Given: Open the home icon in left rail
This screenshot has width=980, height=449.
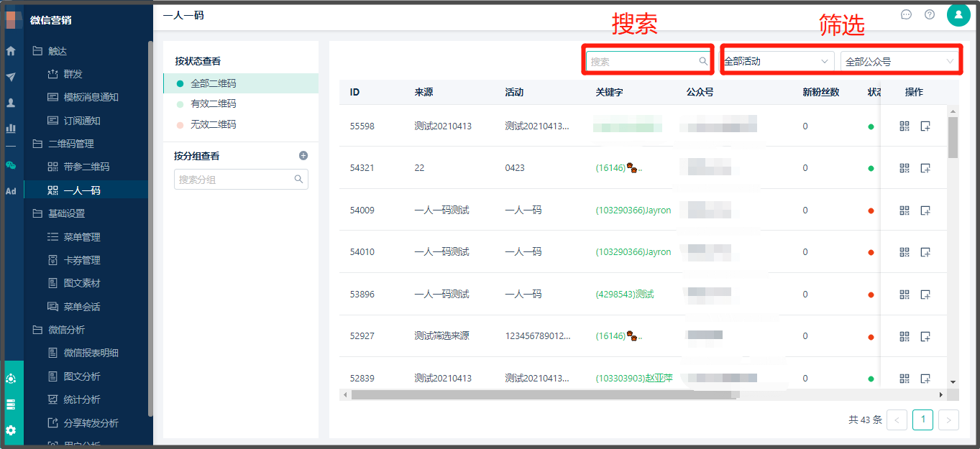Looking at the screenshot, I should (11, 51).
